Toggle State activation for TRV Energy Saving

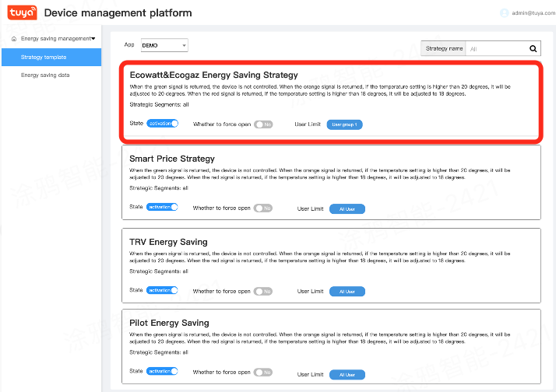pos(162,290)
